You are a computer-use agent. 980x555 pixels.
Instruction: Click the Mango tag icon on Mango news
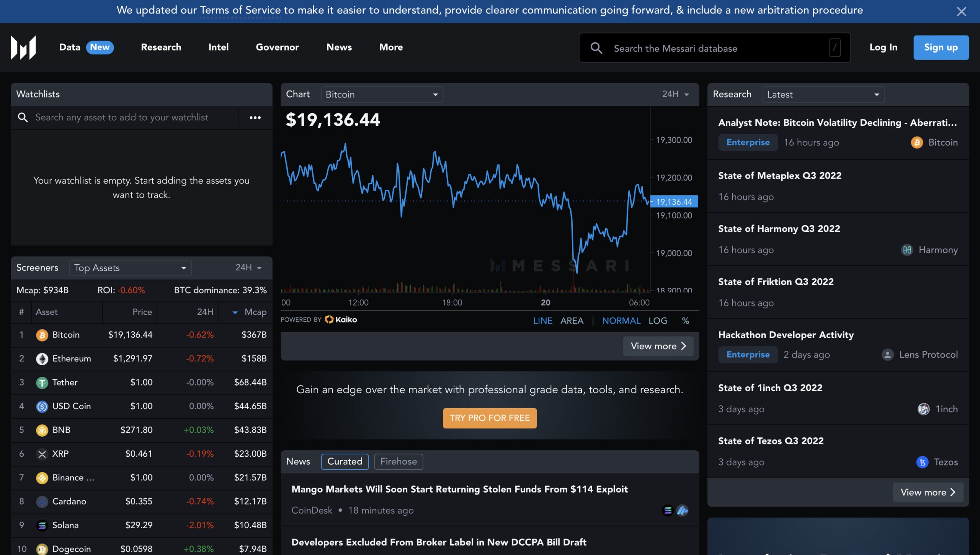682,510
